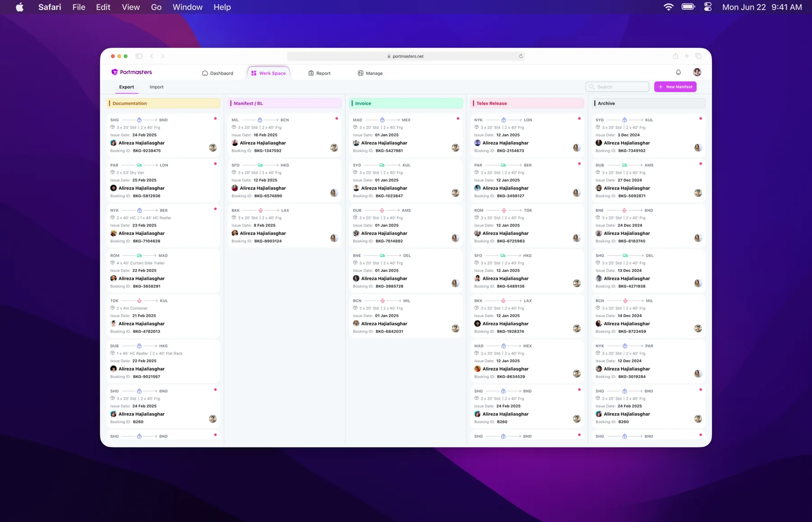The image size is (812, 522).
Task: Click the assignee avatar on BKG-5427981 card
Action: 455,148
